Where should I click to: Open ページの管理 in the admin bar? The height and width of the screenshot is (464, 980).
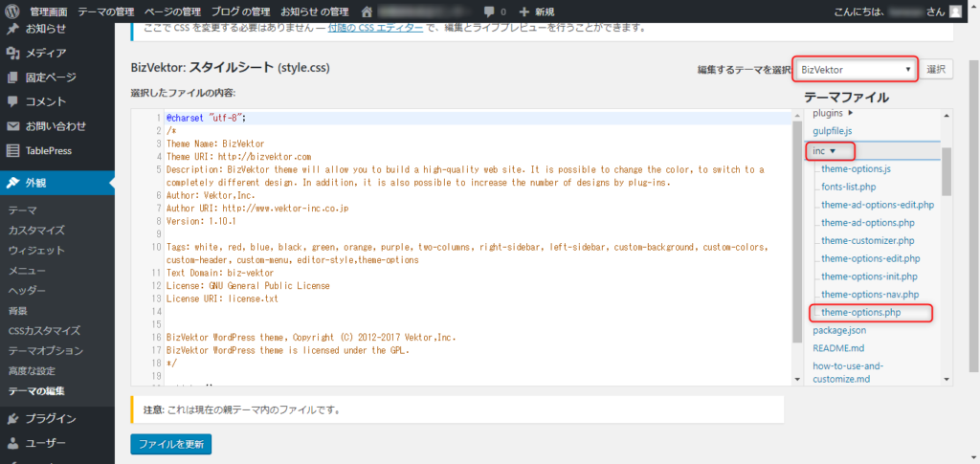(x=172, y=11)
